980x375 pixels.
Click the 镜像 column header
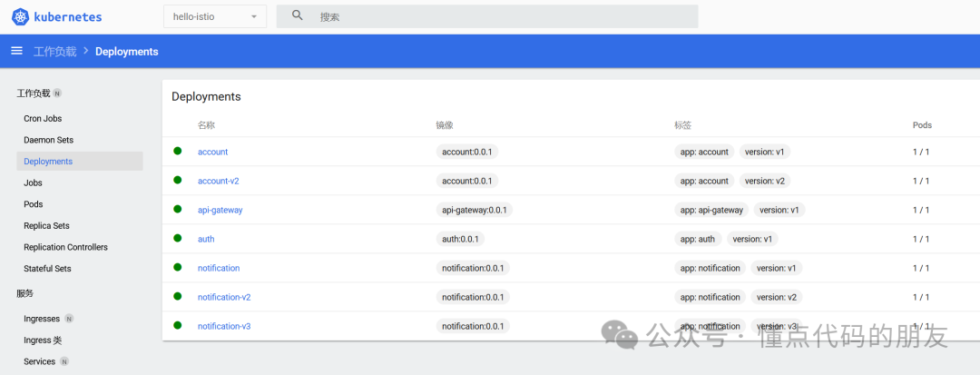pyautogui.click(x=445, y=125)
